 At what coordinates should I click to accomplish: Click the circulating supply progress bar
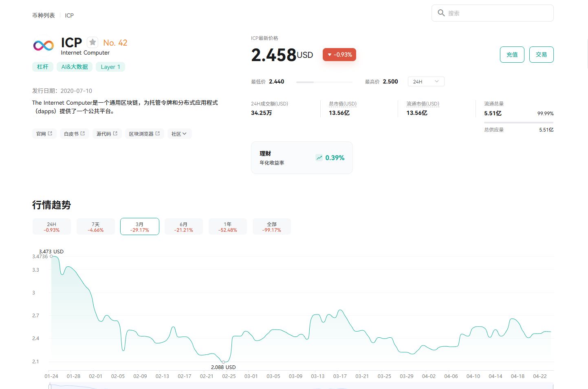point(519,122)
